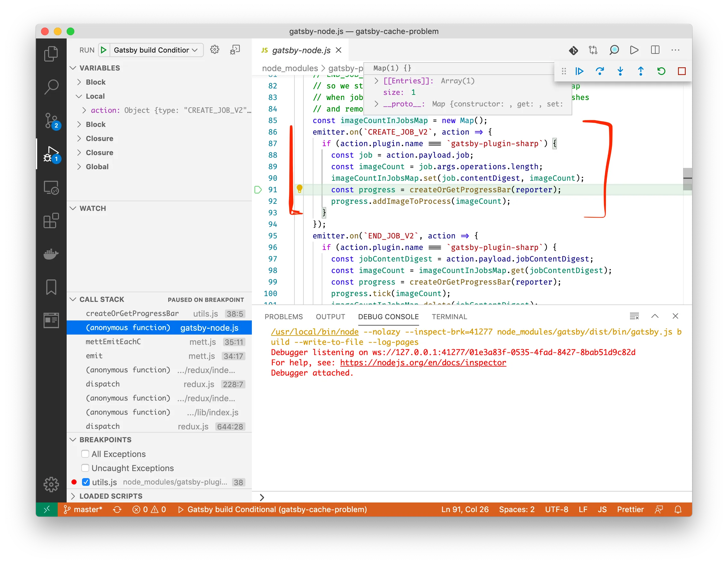Image resolution: width=728 pixels, height=564 pixels.
Task: Click the debug Step Over button
Action: [x=600, y=71]
